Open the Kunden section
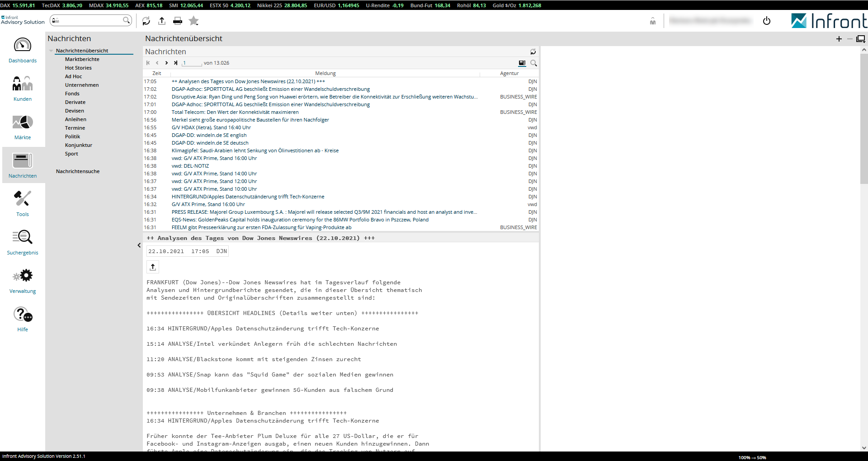Screen dimensions: 868x461 pos(23,89)
